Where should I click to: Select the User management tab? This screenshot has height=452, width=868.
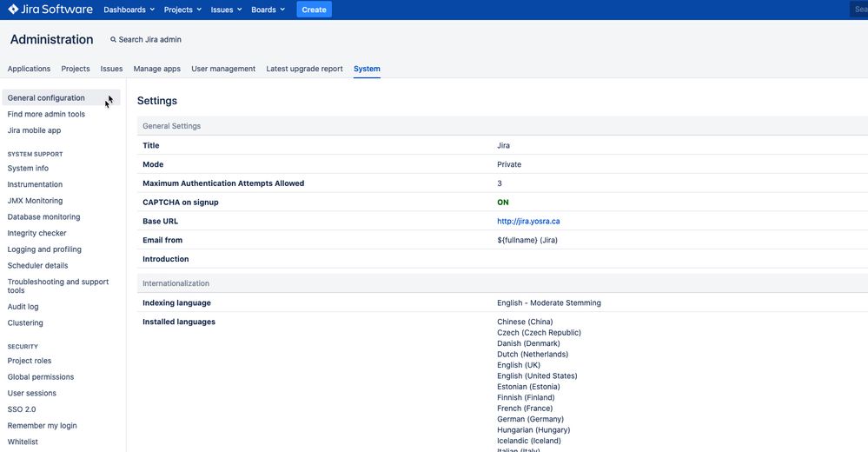pyautogui.click(x=223, y=69)
